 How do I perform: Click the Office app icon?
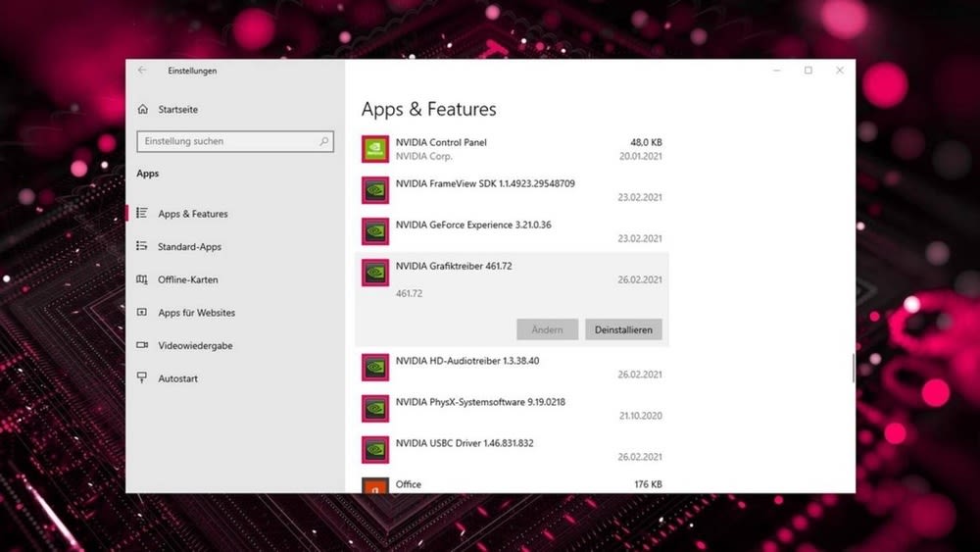click(x=375, y=485)
